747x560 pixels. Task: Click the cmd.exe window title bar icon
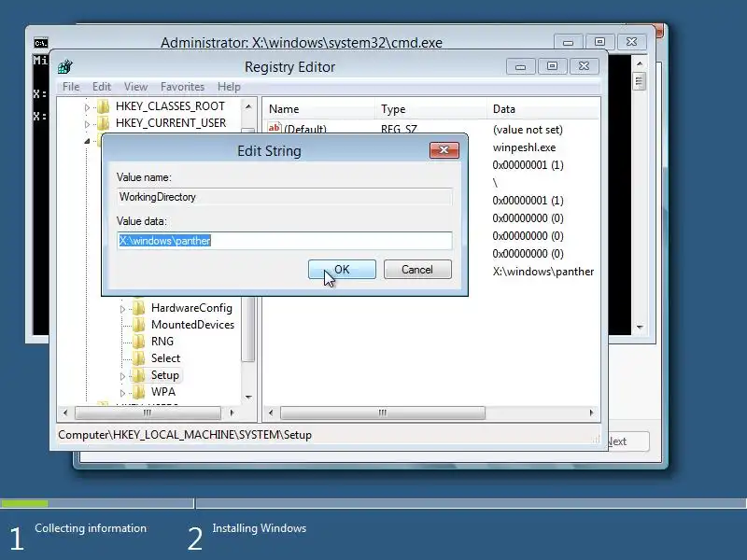[40, 43]
